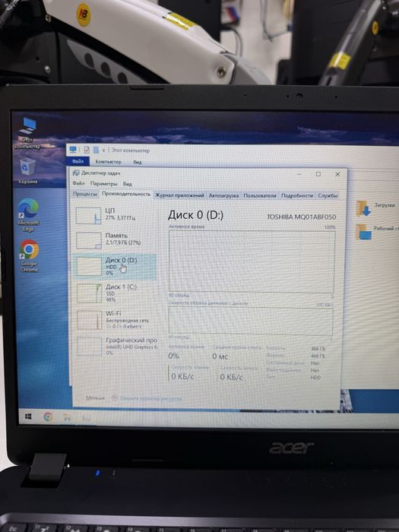The image size is (399, 532).
Task: Select Диск 1 (C:) SSD entry
Action: tap(115, 293)
